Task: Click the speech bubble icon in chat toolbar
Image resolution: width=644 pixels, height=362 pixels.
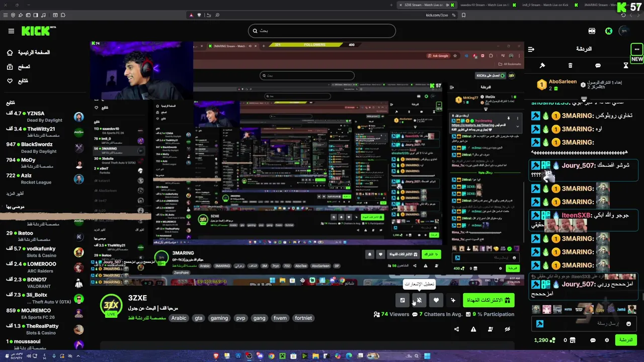Action: [x=598, y=65]
